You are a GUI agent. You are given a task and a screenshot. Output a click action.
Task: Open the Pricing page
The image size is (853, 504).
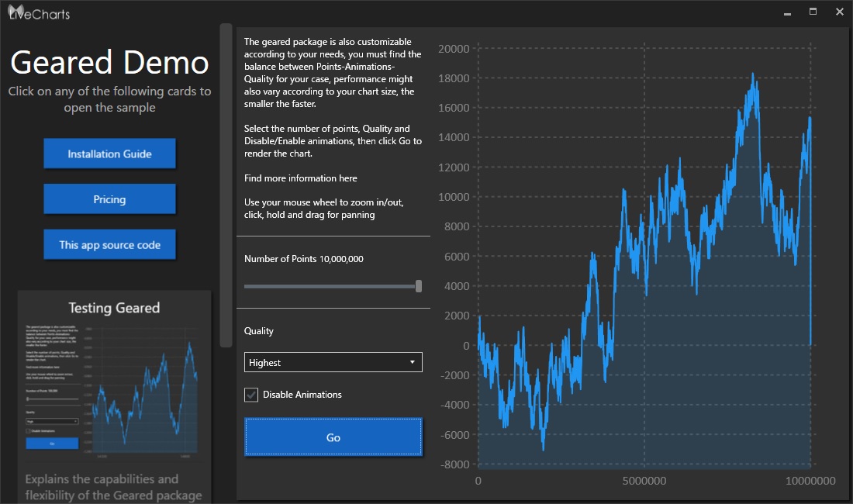109,199
